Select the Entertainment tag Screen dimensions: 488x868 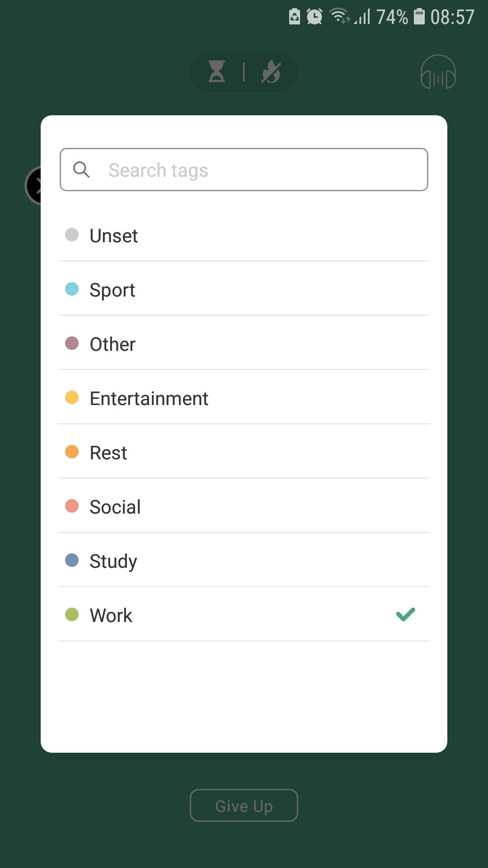coord(149,398)
